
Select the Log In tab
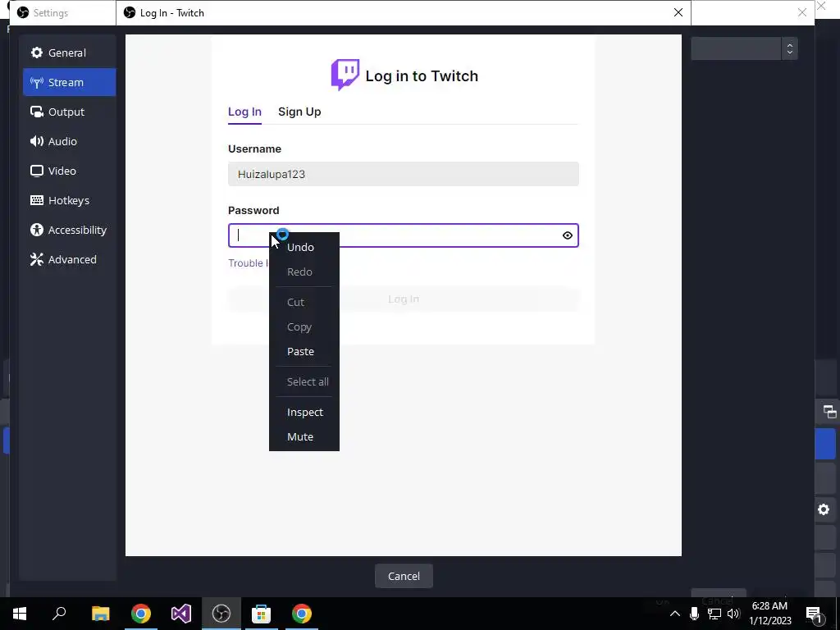244,112
